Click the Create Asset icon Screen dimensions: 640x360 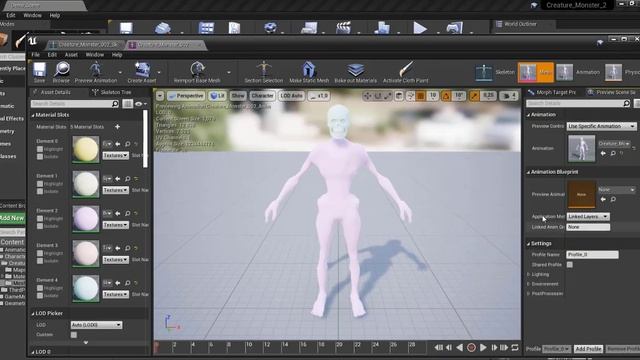142,69
